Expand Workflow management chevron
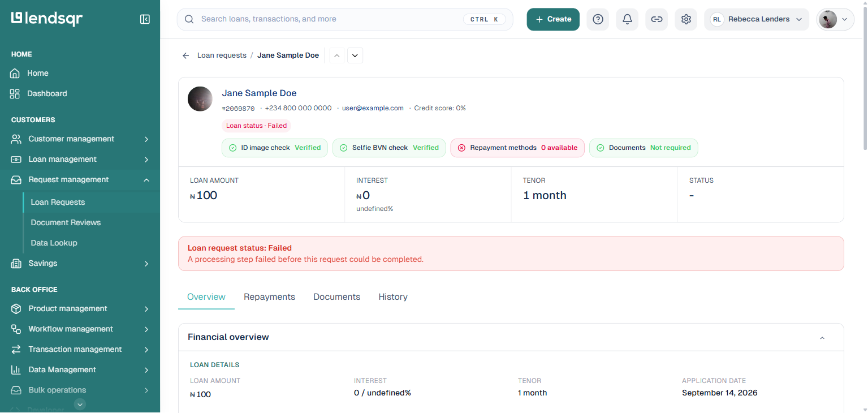 (146, 329)
